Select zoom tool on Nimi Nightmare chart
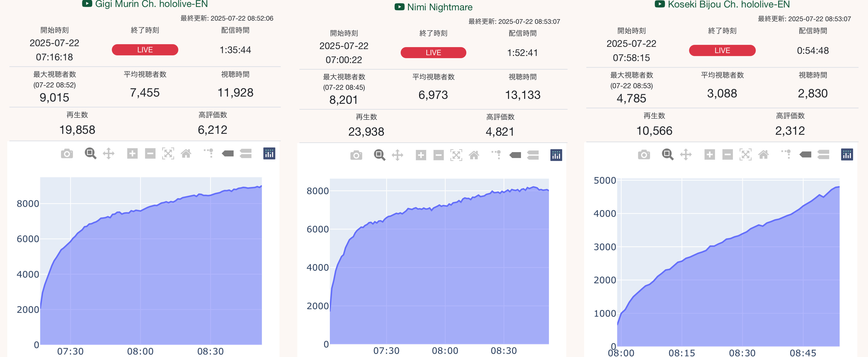The height and width of the screenshot is (357, 868). click(x=379, y=155)
